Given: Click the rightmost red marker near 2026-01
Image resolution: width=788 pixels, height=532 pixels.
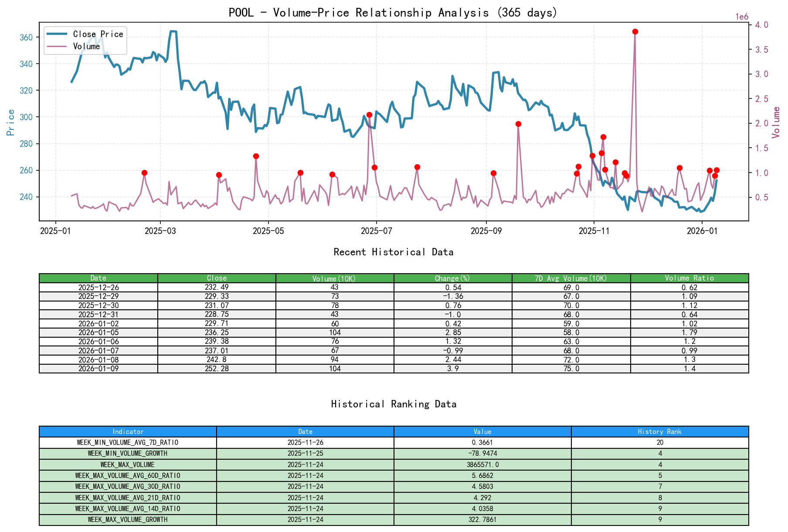Looking at the screenshot, I should click(716, 170).
